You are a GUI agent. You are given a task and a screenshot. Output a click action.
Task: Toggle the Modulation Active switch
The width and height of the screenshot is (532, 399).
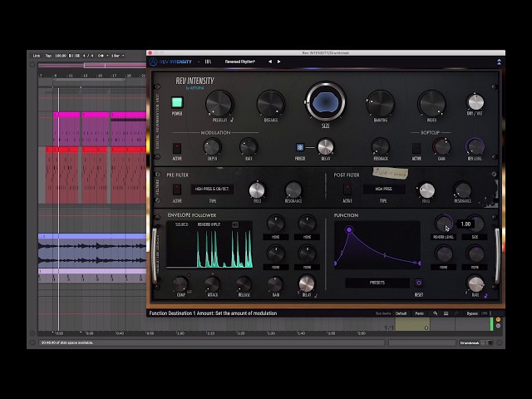177,148
